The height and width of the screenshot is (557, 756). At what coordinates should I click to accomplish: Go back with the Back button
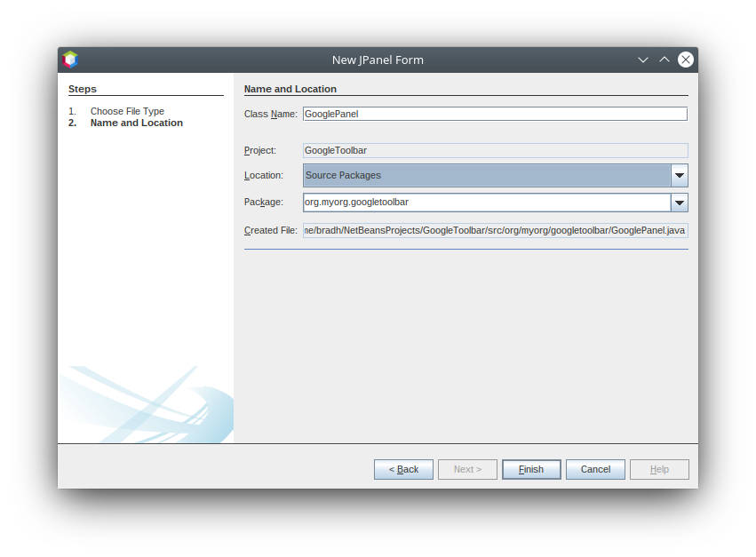pos(403,469)
